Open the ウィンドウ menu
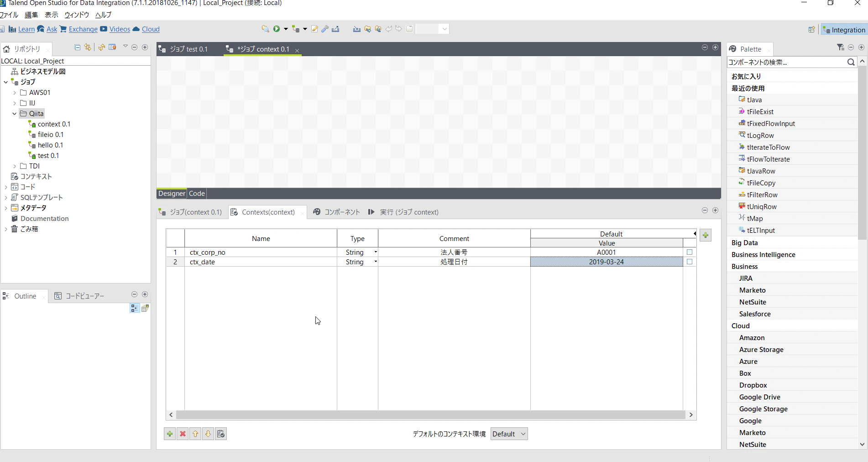This screenshot has width=868, height=462. tap(77, 15)
